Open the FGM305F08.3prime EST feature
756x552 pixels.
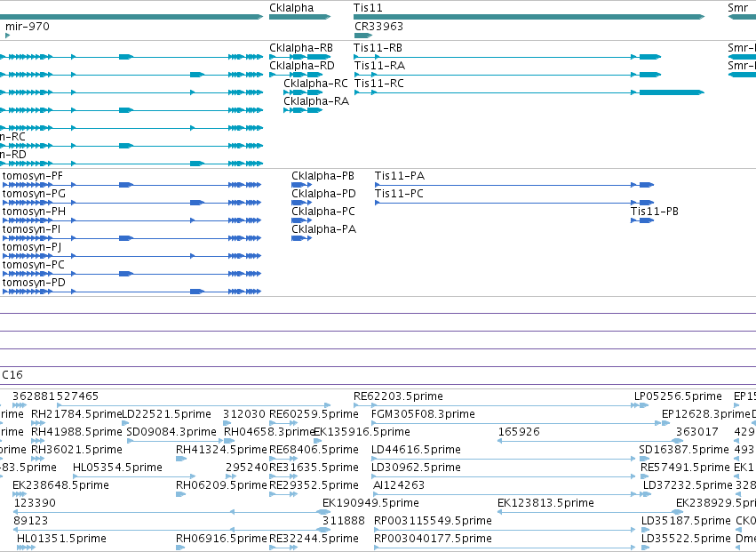[x=516, y=423]
